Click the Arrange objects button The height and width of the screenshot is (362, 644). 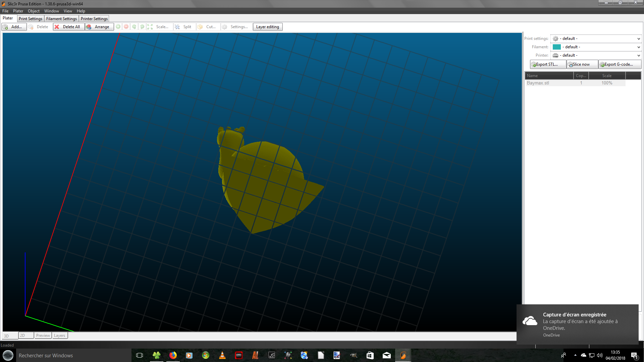pyautogui.click(x=99, y=27)
